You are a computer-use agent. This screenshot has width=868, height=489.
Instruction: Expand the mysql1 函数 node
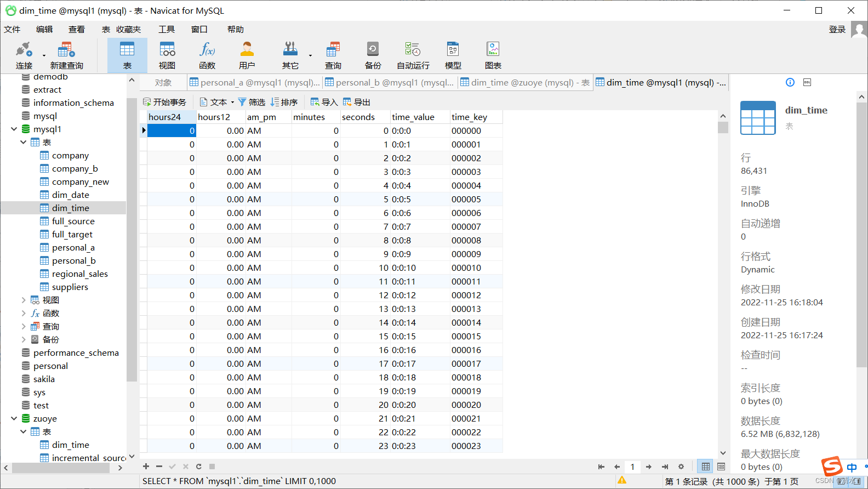pyautogui.click(x=23, y=313)
